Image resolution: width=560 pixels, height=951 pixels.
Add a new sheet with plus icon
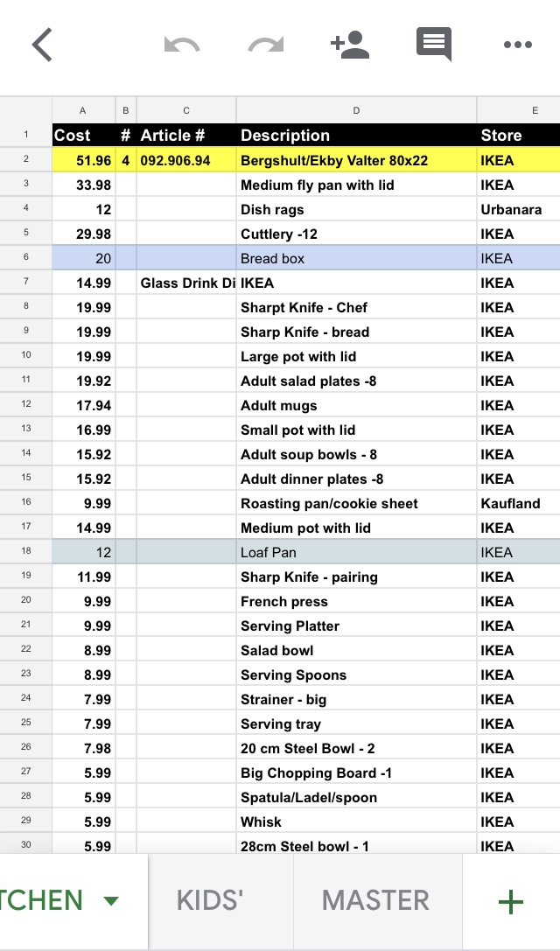coord(510,901)
